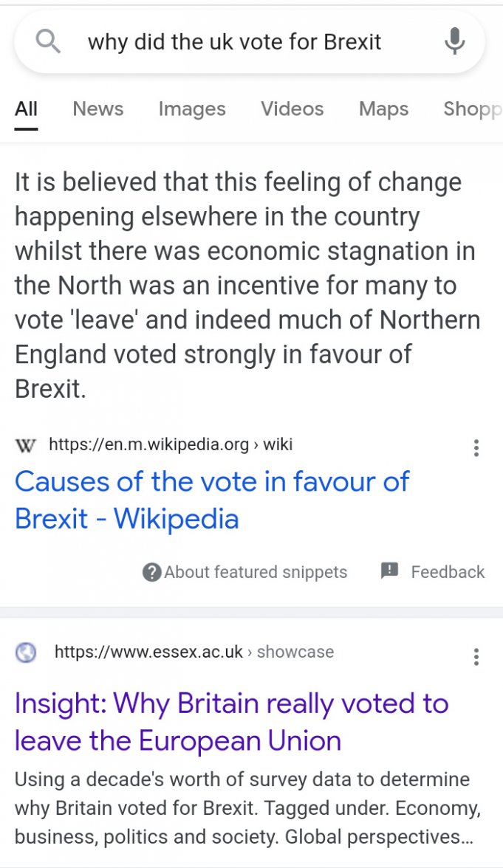Click inside the search query input field
Viewport: 503px width, 868px height.
(x=235, y=41)
